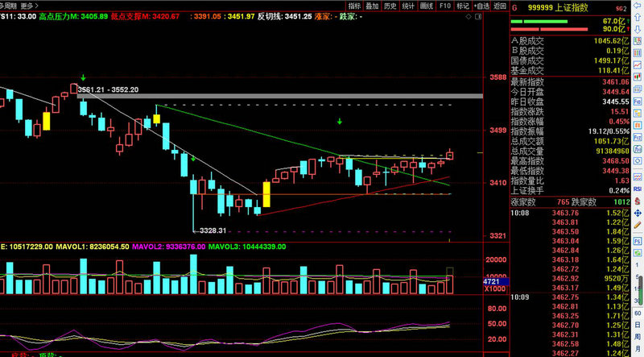Click the 标记 mark button
644x357 pixels.
click(x=464, y=6)
